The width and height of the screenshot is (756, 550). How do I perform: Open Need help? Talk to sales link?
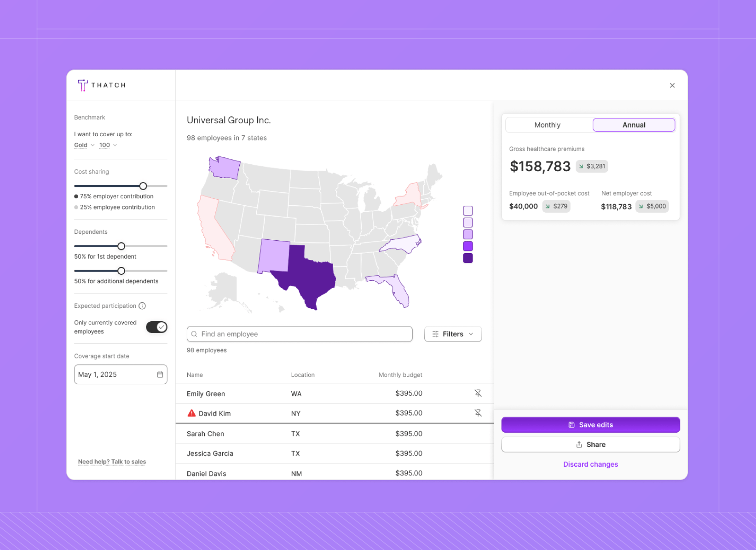tap(112, 462)
